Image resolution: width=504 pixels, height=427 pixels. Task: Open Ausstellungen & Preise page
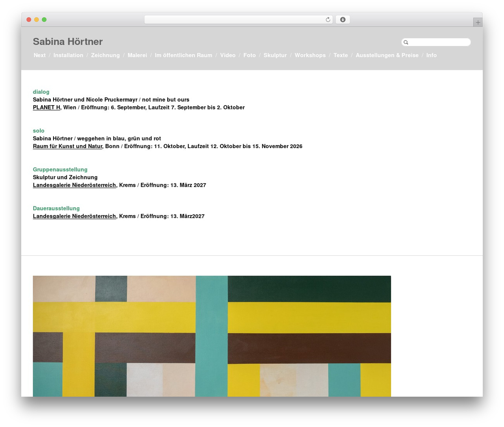tap(387, 55)
